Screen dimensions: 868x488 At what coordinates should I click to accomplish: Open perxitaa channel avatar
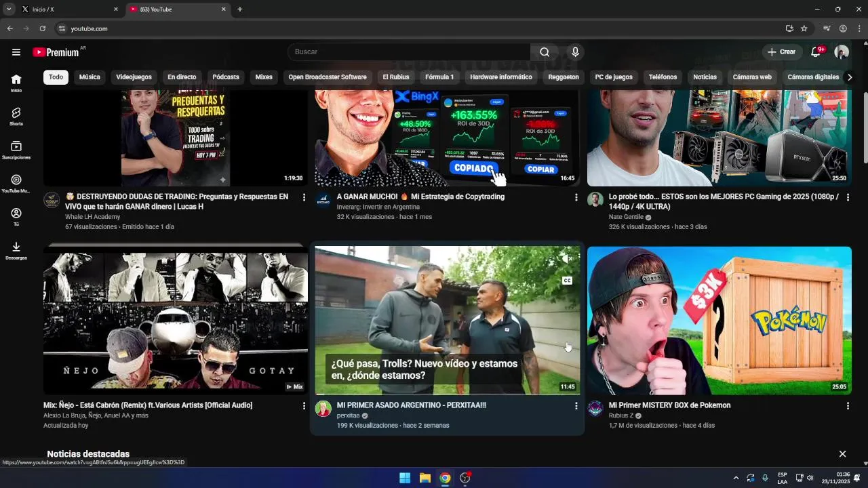click(x=323, y=409)
